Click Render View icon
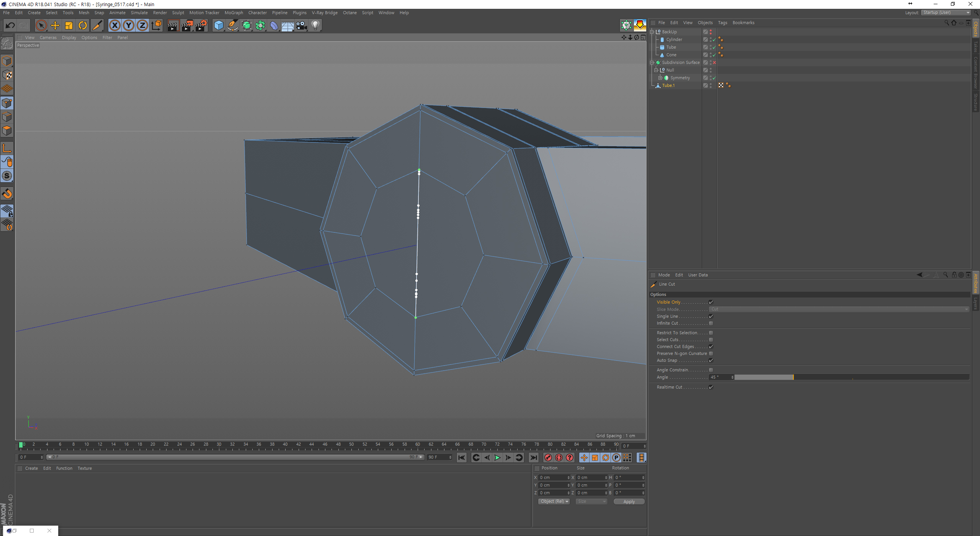The height and width of the screenshot is (536, 980). (173, 26)
